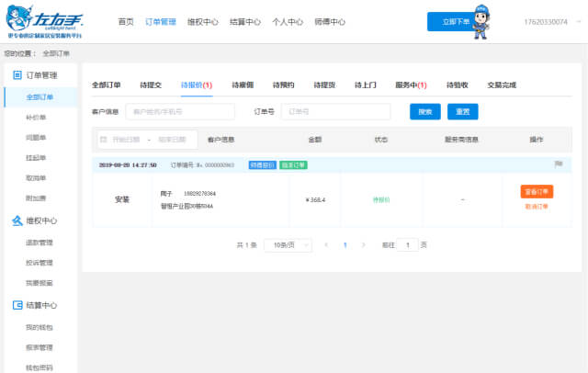Click the 取消订单 link
Viewport: 588px width, 373px height.
tap(536, 207)
